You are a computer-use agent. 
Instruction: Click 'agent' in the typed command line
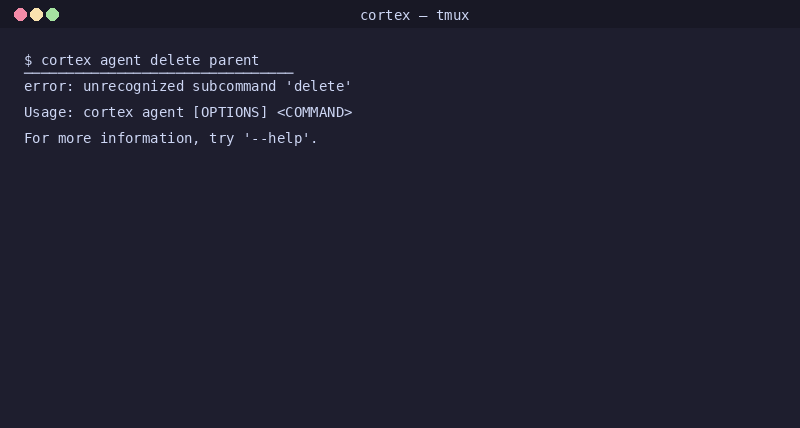[120, 61]
